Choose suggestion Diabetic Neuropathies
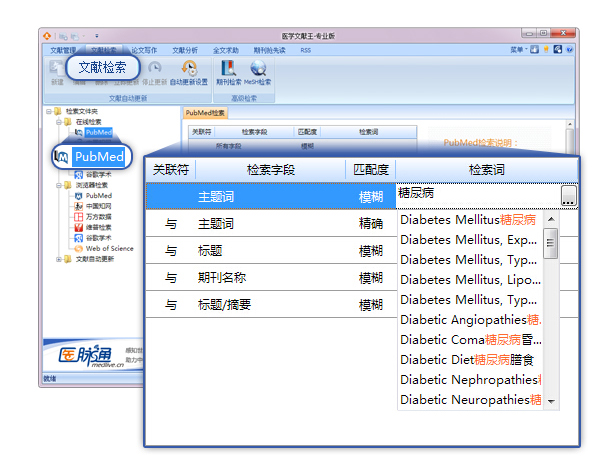Viewport: 614px width, 476px height. tap(469, 399)
